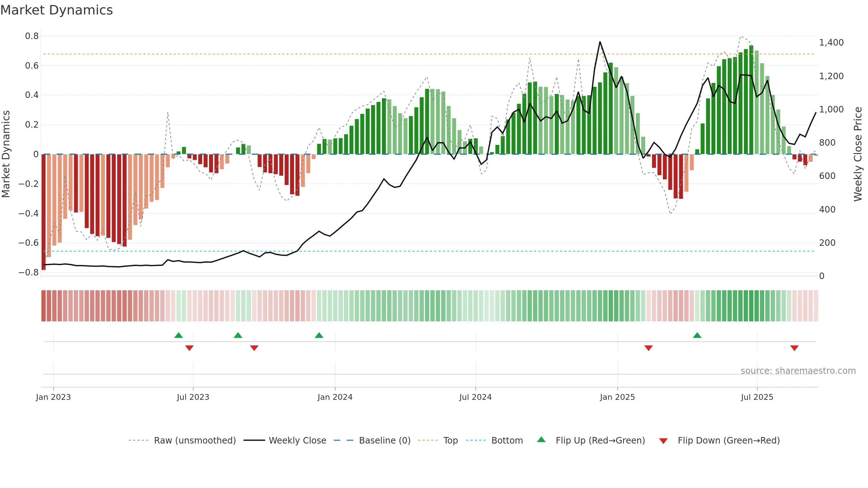The image size is (868, 488).
Task: Select the red flip-down marker around Sep 2023
Action: pyautogui.click(x=254, y=348)
